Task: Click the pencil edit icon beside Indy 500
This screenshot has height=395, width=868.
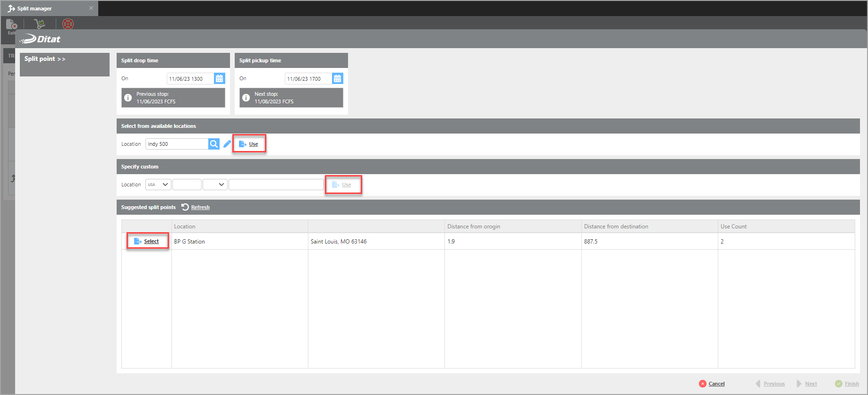Action: tap(227, 144)
